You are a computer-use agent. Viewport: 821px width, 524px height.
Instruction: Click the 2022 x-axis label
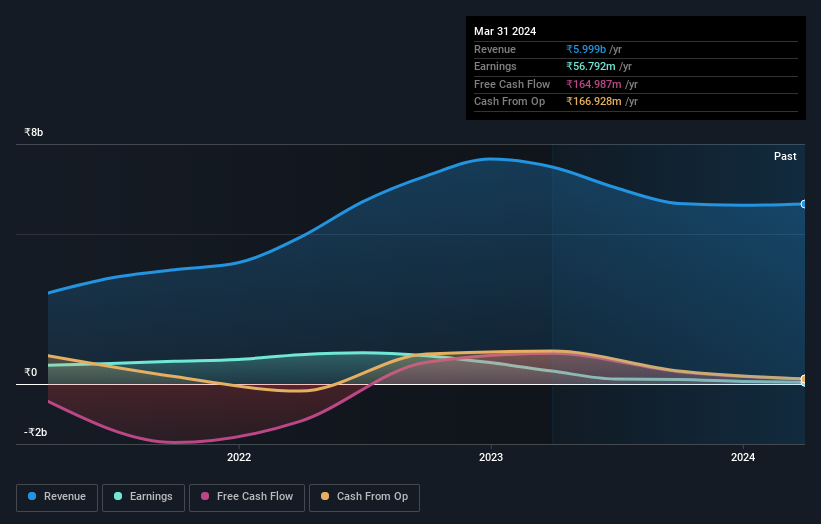[239, 457]
